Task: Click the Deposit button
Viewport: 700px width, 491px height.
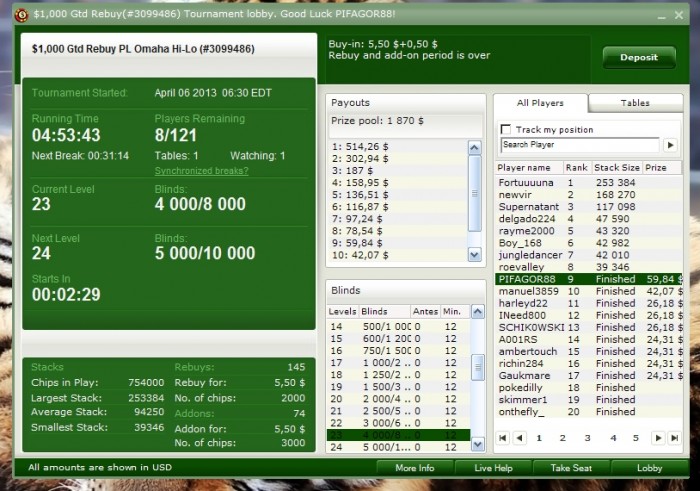Action: point(639,57)
